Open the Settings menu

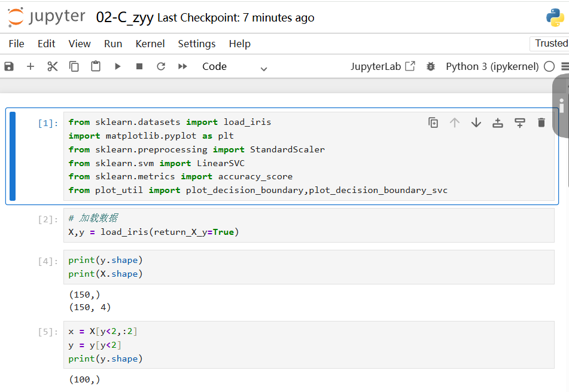[x=197, y=44]
